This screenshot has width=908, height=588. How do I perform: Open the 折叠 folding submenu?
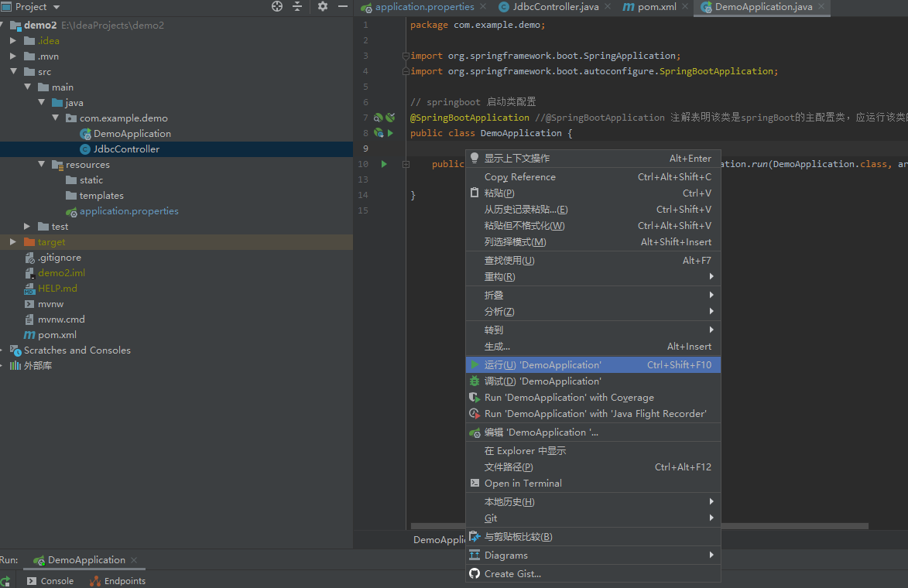(x=593, y=295)
